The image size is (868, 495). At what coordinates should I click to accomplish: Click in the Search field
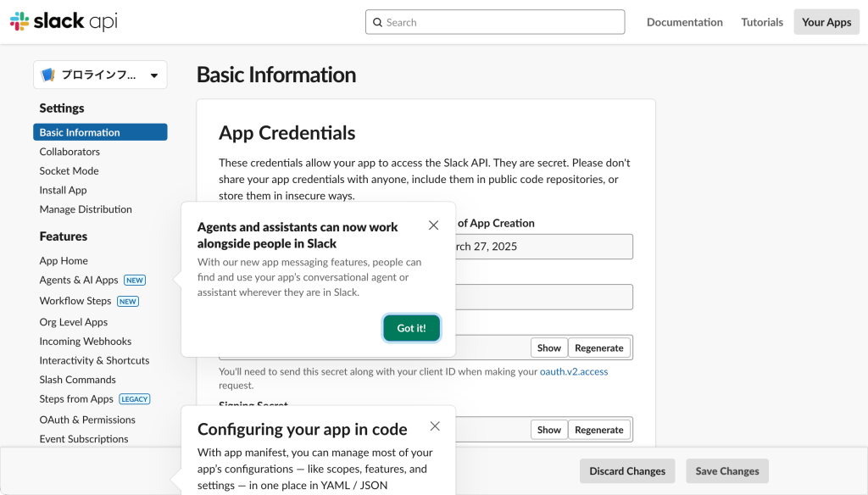click(x=500, y=22)
